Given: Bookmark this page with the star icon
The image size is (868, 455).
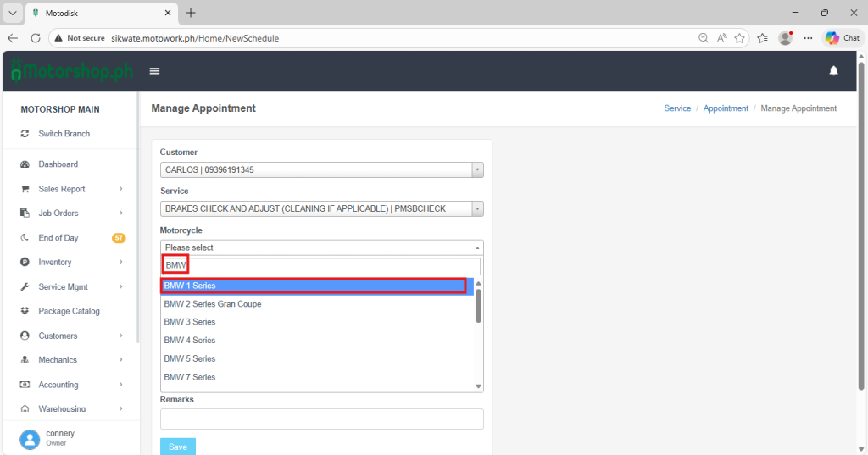Looking at the screenshot, I should [x=740, y=38].
